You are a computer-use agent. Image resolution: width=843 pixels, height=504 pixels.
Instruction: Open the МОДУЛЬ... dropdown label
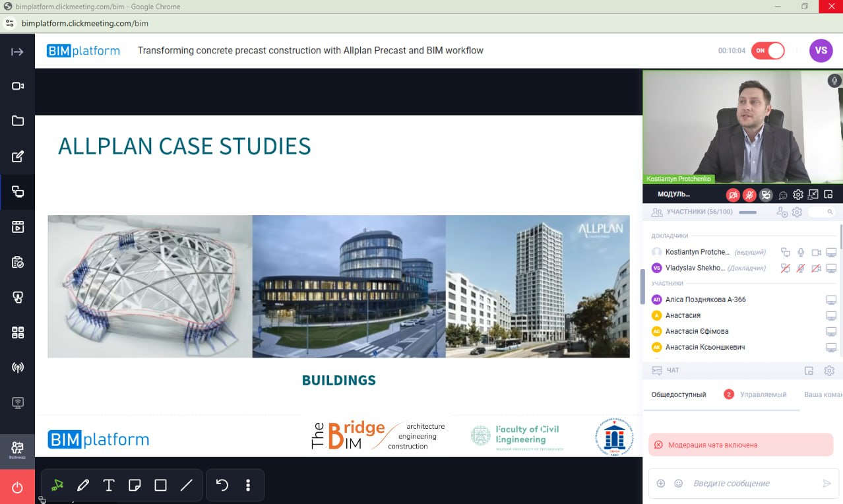coord(673,195)
